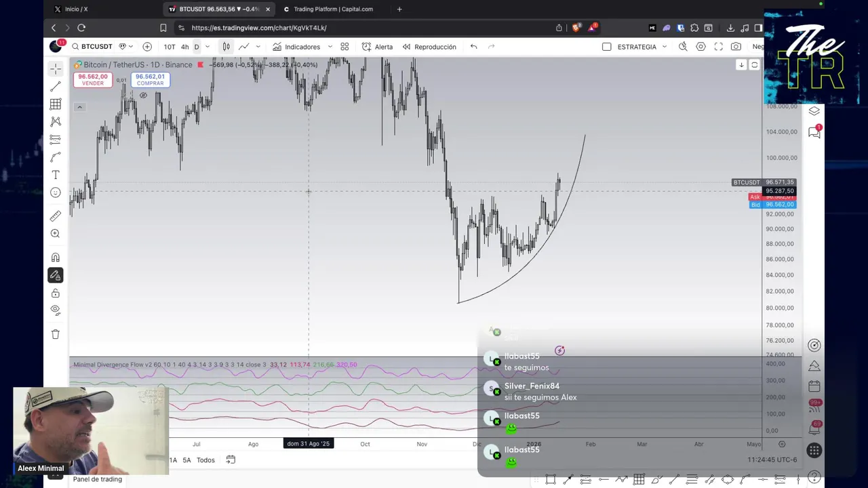Click the VENDER 96.562,00 sell button
The image size is (868, 488).
tap(93, 79)
